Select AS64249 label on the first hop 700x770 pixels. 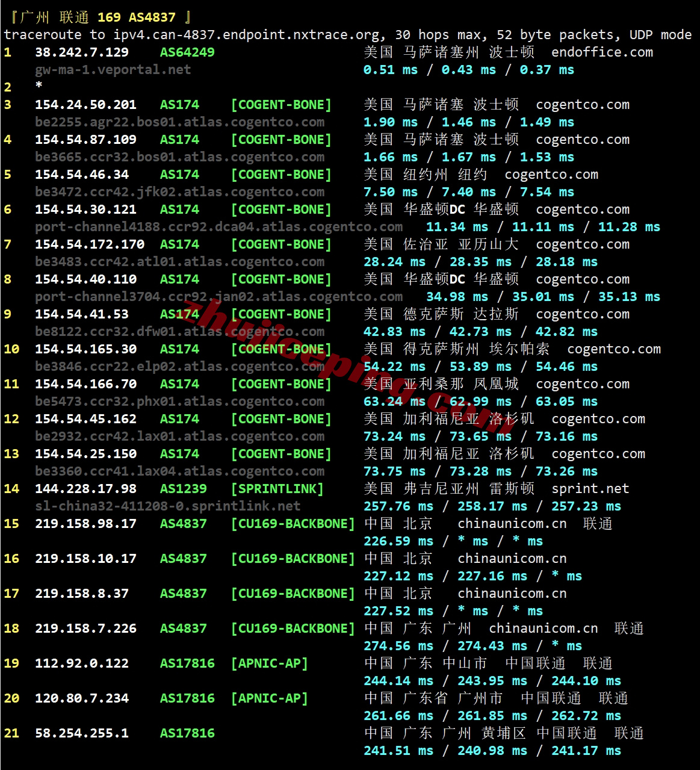click(x=187, y=52)
